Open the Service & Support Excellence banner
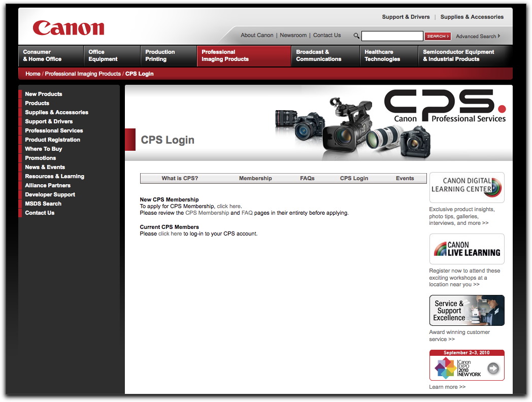 coord(467,311)
